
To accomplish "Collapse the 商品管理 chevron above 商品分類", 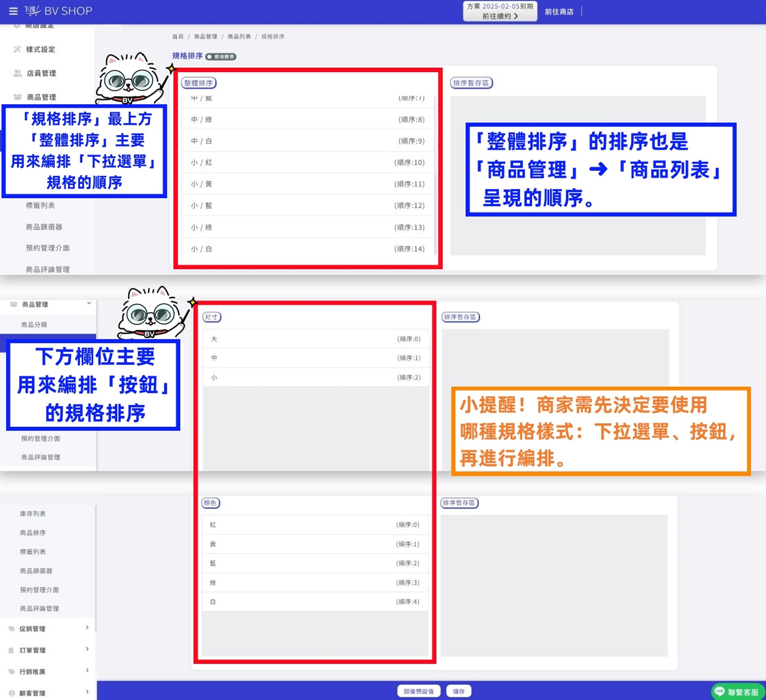I will pos(89,304).
